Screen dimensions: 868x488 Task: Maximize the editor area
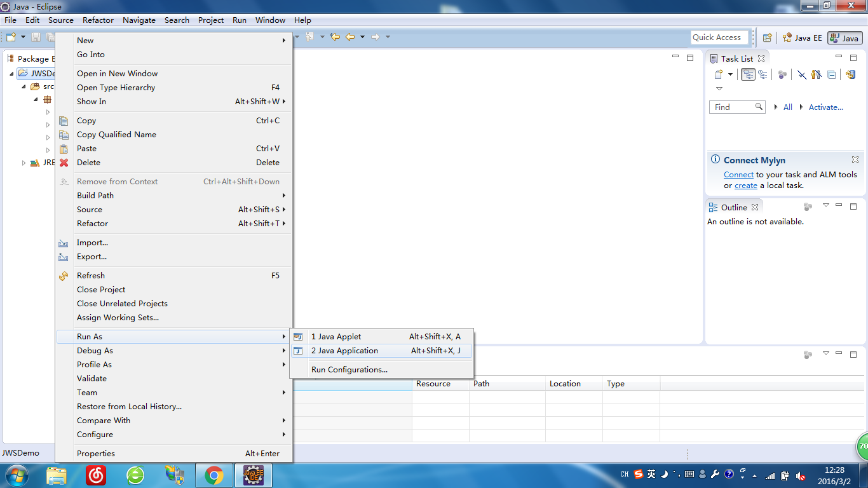(690, 58)
